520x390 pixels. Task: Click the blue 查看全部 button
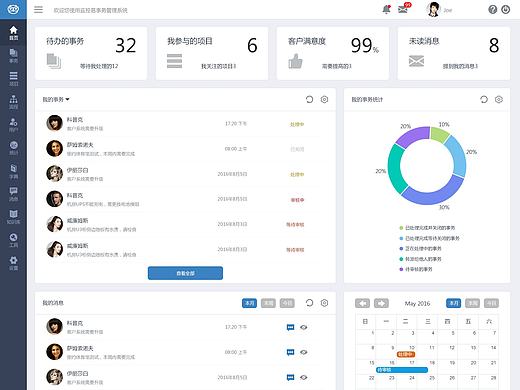click(185, 273)
